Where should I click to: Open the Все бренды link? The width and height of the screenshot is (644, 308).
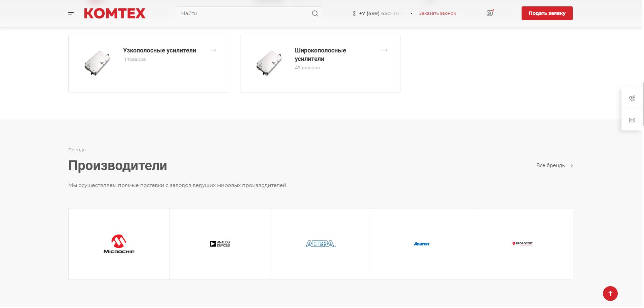(x=551, y=165)
